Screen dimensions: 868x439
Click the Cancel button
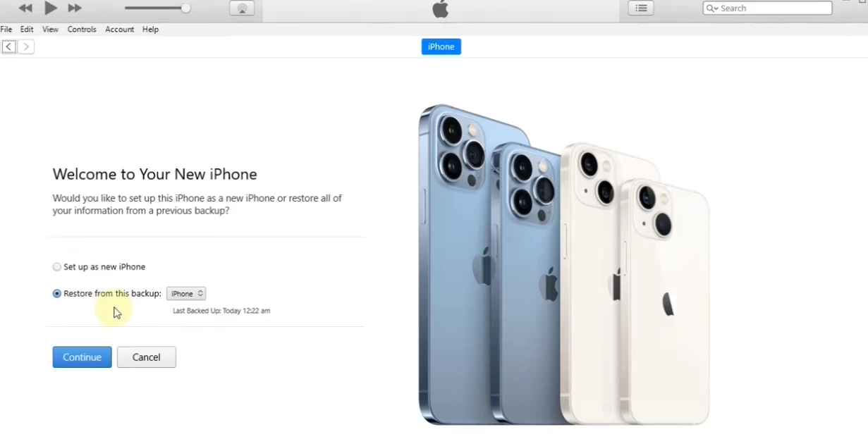click(147, 357)
